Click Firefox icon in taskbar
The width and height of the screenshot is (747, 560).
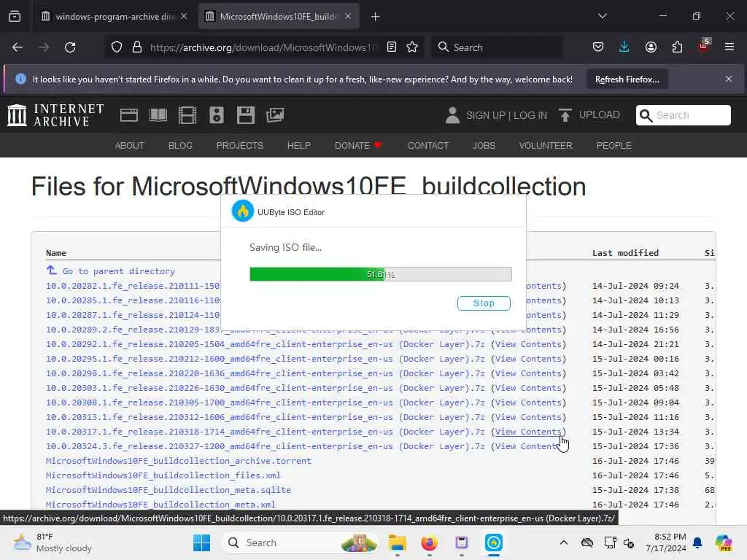click(429, 542)
